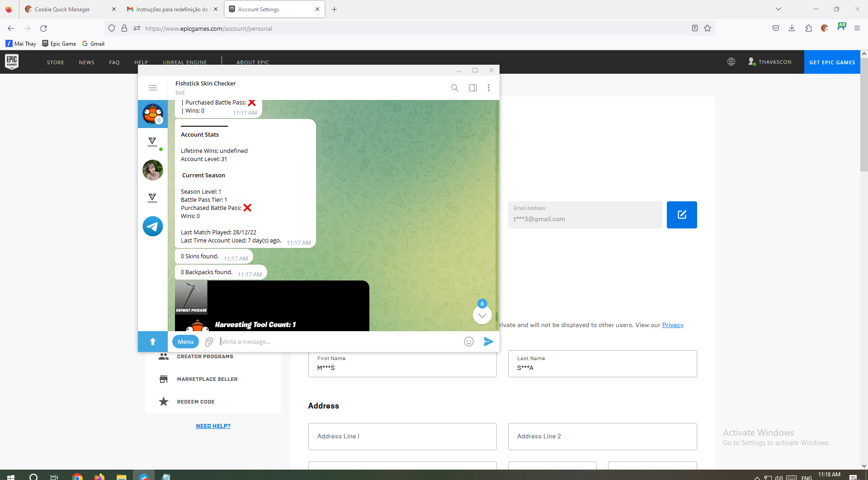This screenshot has height=480, width=868.
Task: Open Cookie Quick Manager extension icon
Action: click(x=825, y=28)
